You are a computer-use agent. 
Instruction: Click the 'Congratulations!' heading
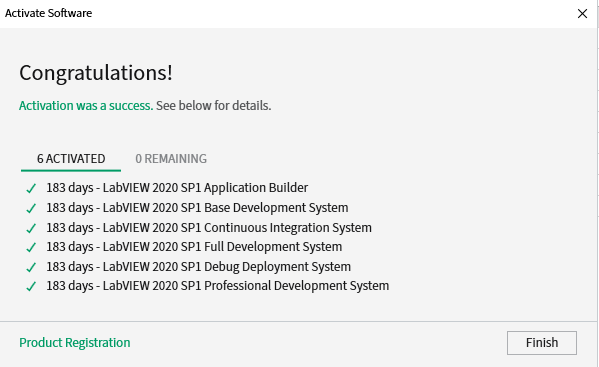(x=96, y=73)
